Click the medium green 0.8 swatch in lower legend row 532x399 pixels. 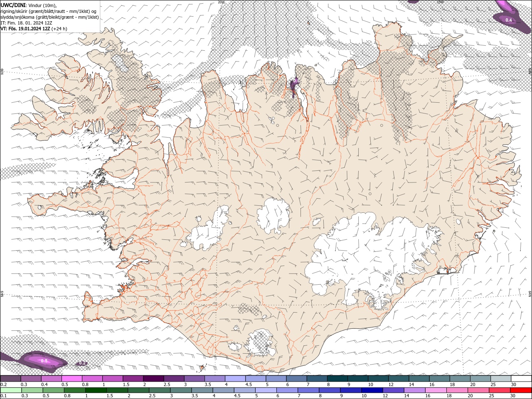(74, 390)
